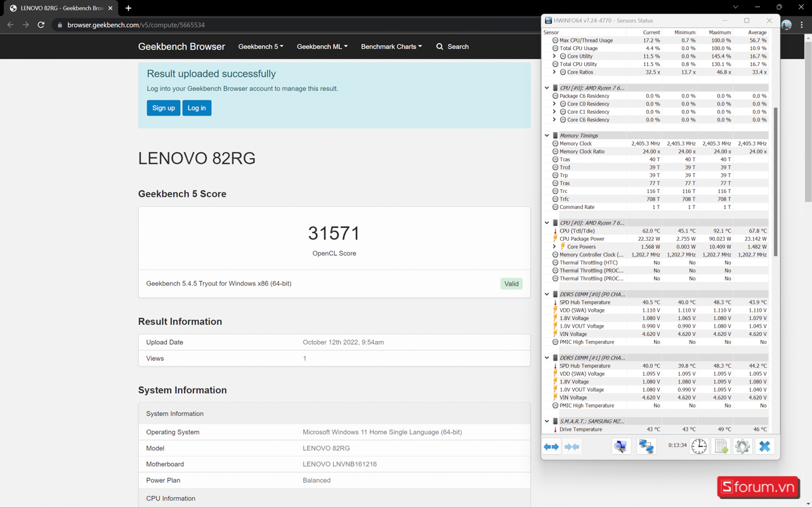Start HWiNFO logging with the sheet plus icon
This screenshot has width=812, height=508.
coord(721,446)
